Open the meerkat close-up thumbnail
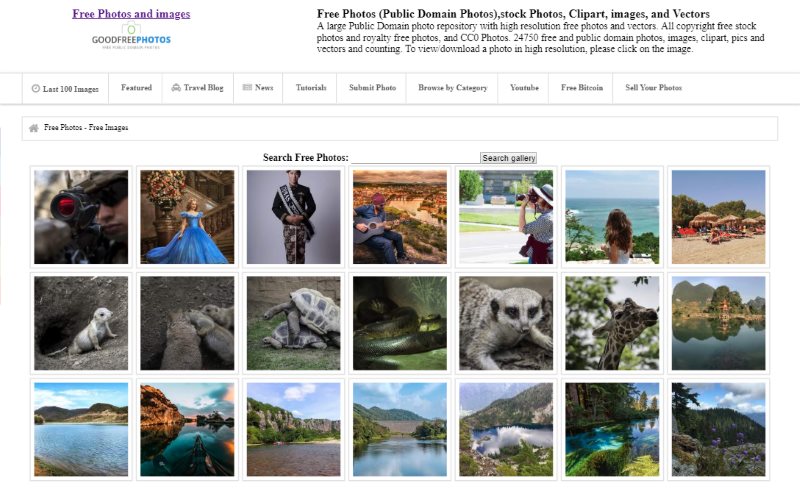The width and height of the screenshot is (800, 500). (x=506, y=323)
